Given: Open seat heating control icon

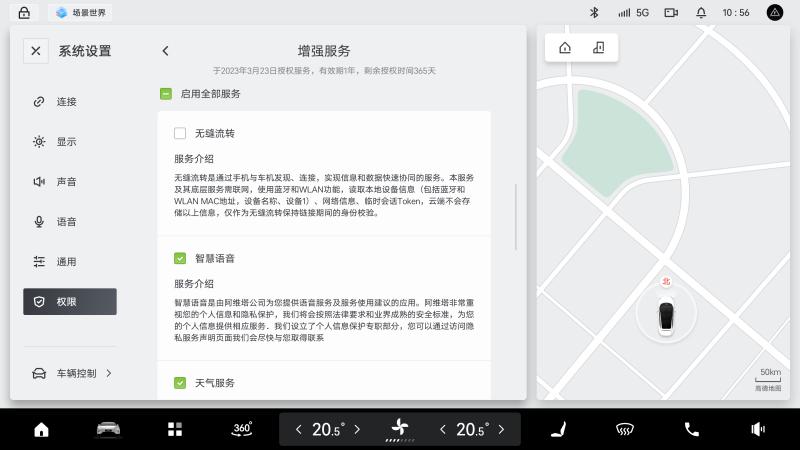Looking at the screenshot, I should pos(559,430).
